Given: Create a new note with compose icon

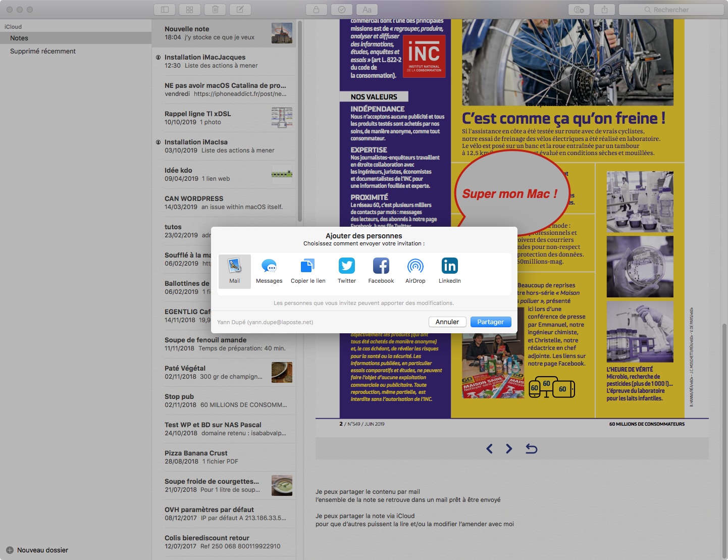Looking at the screenshot, I should (240, 10).
